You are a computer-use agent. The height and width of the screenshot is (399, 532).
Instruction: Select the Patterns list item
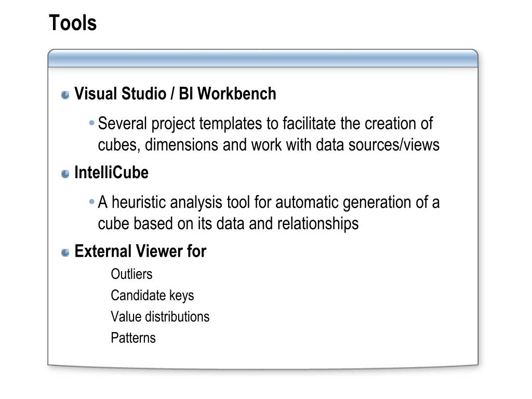pos(134,338)
